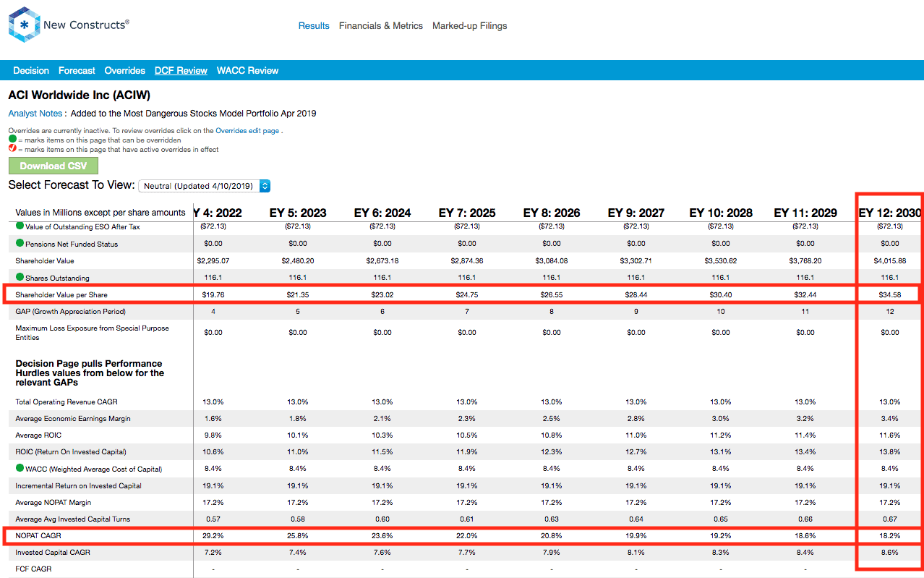The width and height of the screenshot is (924, 578).
Task: Click the $19.76 per share value
Action: click(x=213, y=294)
